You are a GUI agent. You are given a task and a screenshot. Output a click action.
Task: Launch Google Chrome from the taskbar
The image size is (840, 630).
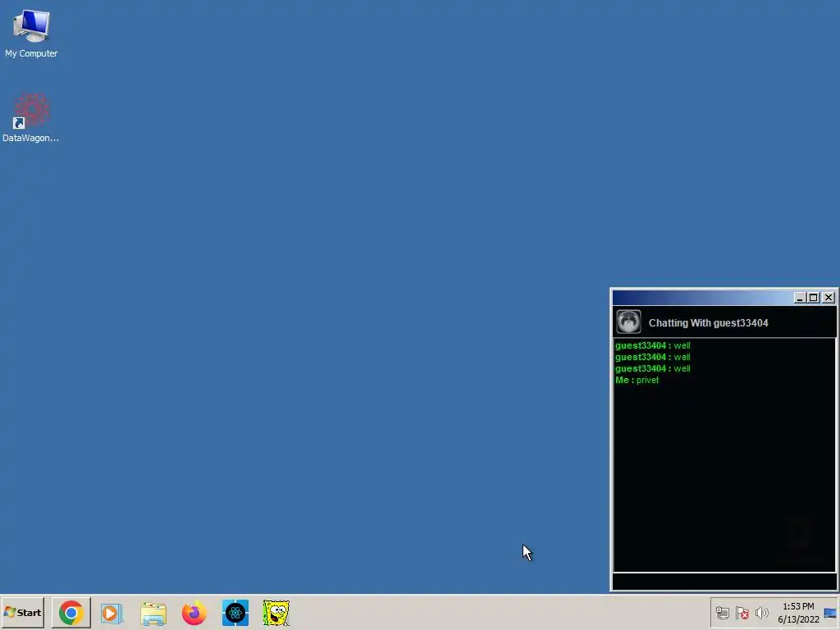tap(71, 613)
